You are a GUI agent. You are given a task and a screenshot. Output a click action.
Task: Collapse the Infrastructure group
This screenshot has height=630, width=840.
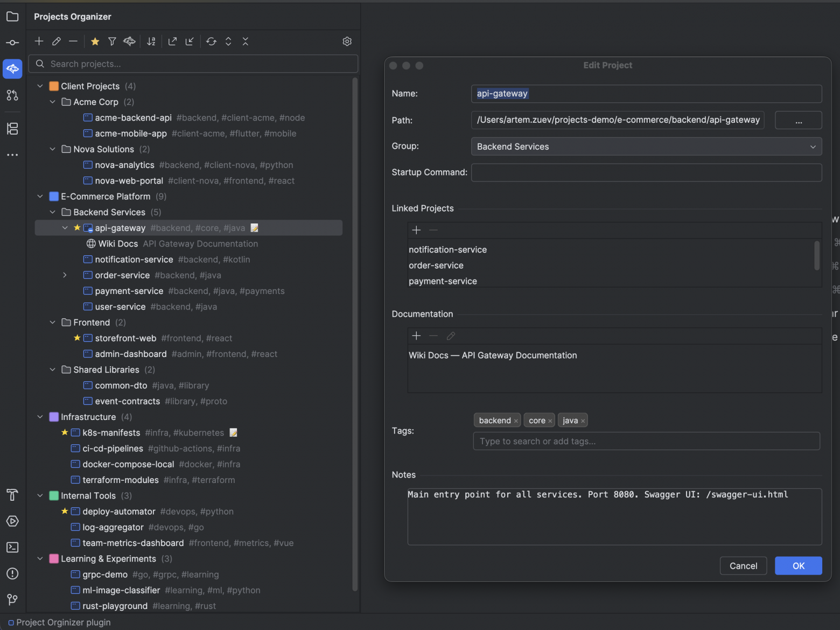(x=40, y=416)
